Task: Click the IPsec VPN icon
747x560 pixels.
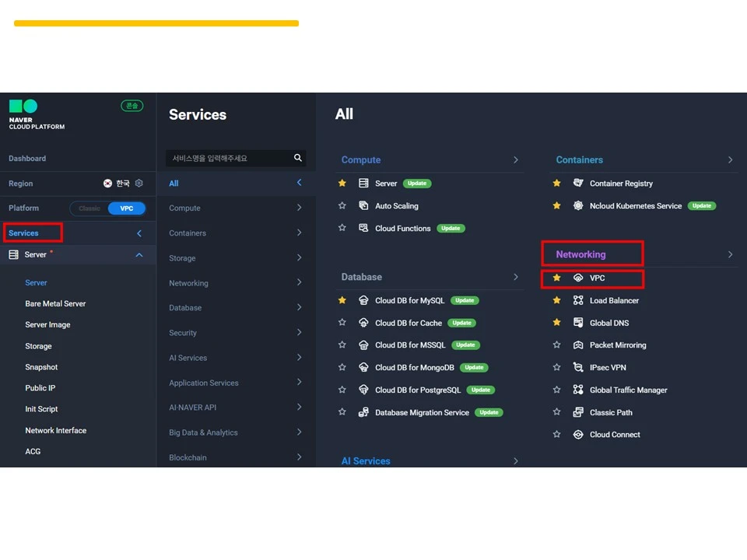Action: pyautogui.click(x=578, y=367)
